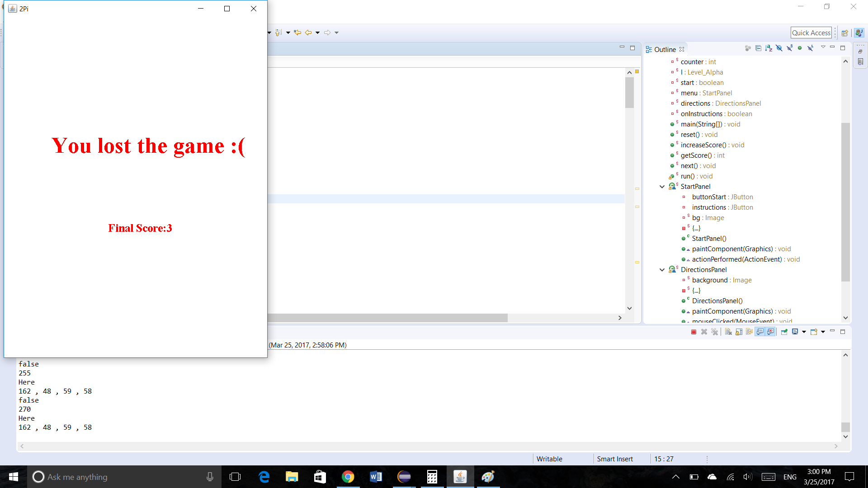The image size is (868, 488).
Task: Toggle scroll lock in the console
Action: point(739,332)
